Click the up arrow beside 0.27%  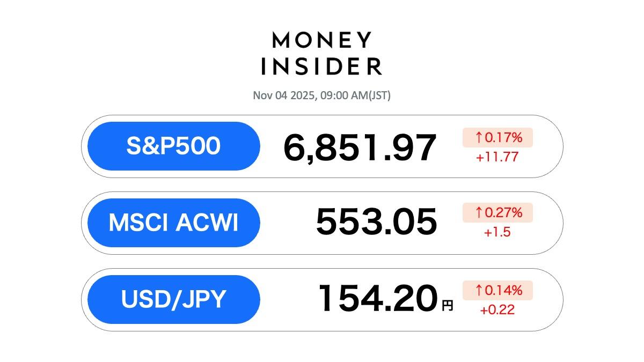478,213
